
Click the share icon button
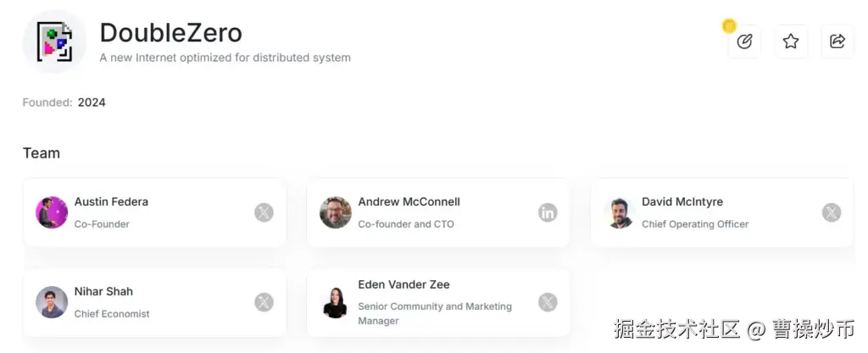click(x=837, y=41)
